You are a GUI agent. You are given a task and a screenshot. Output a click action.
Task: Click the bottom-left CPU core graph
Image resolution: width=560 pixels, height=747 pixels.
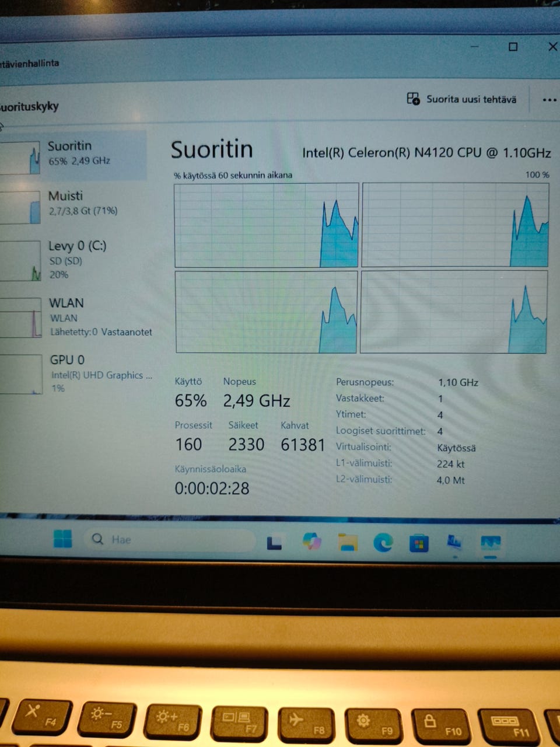click(x=266, y=312)
